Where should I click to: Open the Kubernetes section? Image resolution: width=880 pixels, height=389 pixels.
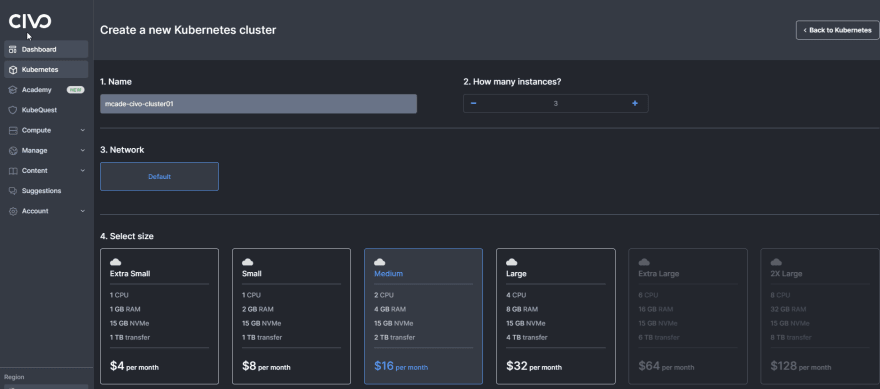(x=46, y=70)
